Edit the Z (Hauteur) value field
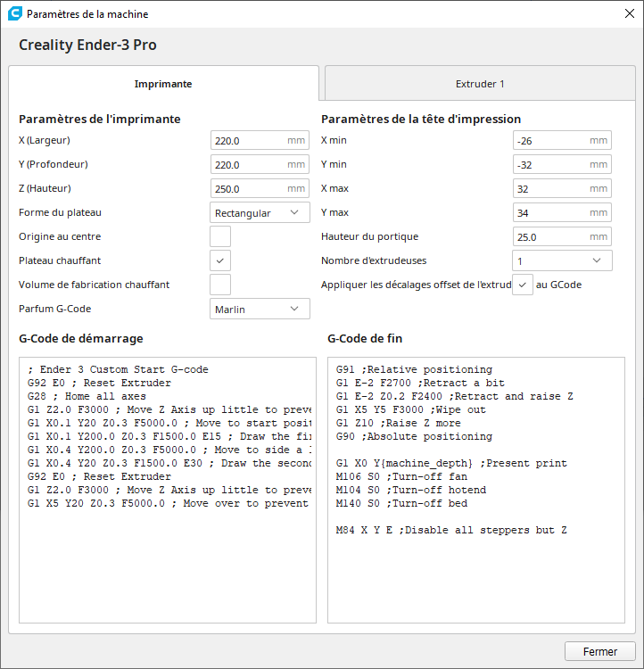This screenshot has width=644, height=669. click(260, 188)
